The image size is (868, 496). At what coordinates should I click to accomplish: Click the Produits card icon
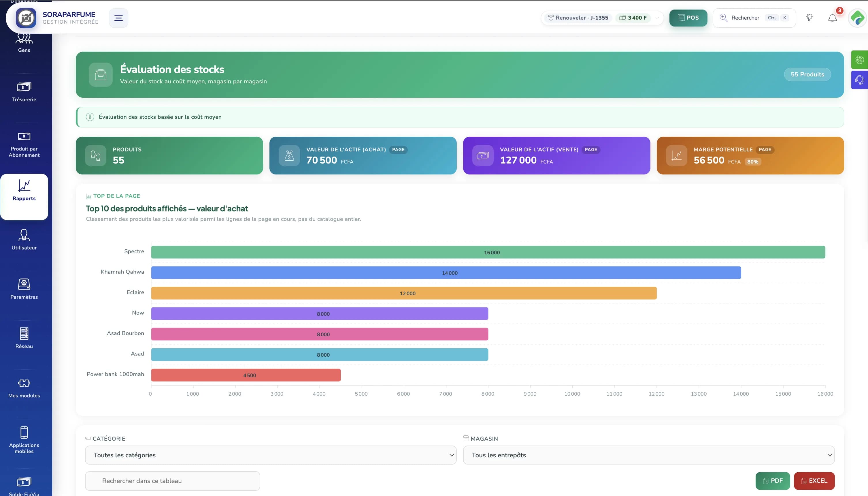click(96, 156)
